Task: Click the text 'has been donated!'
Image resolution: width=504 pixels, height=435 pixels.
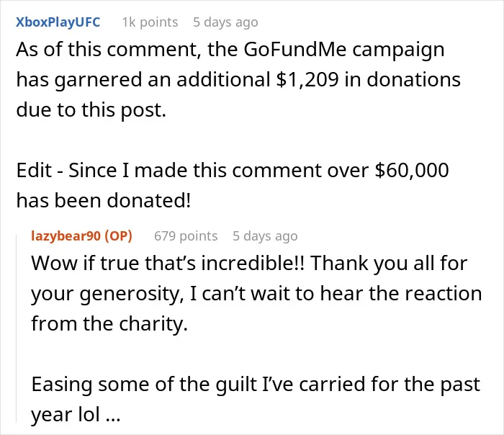Action: (x=104, y=201)
